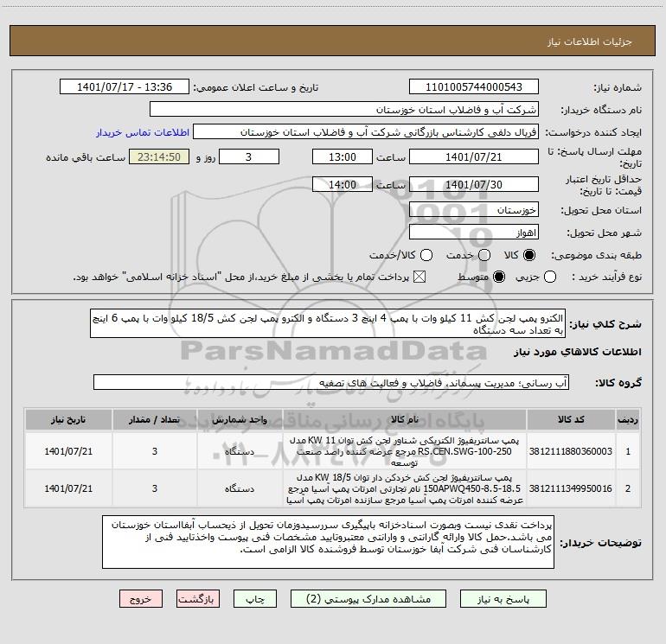Screen dimensions: 666x644
Task: Click the شهر محل تحویل اهواز field
Action: [474, 233]
